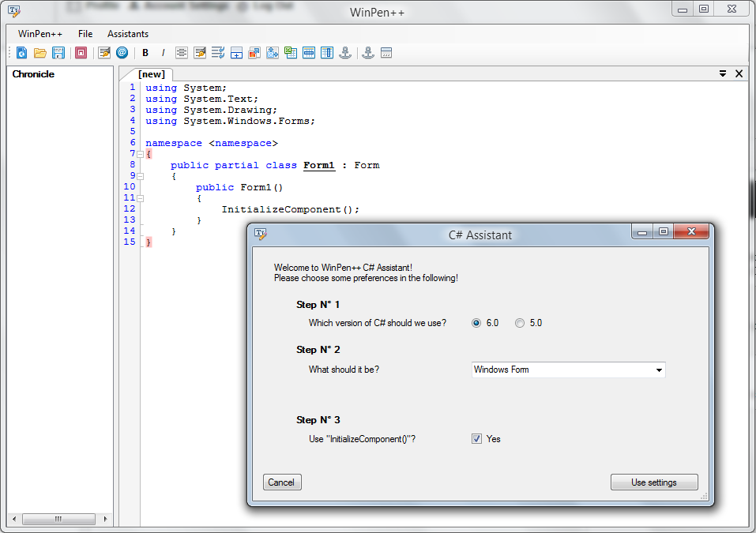
Task: Click the window-with-plus toolbar icon
Action: point(236,53)
